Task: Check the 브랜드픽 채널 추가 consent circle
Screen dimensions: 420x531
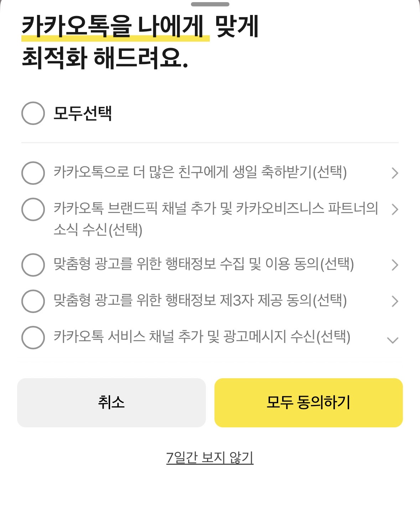Action: click(x=33, y=209)
